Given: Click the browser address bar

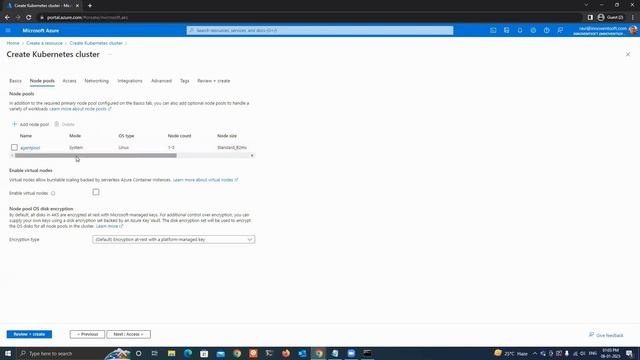Looking at the screenshot, I should (x=310, y=18).
